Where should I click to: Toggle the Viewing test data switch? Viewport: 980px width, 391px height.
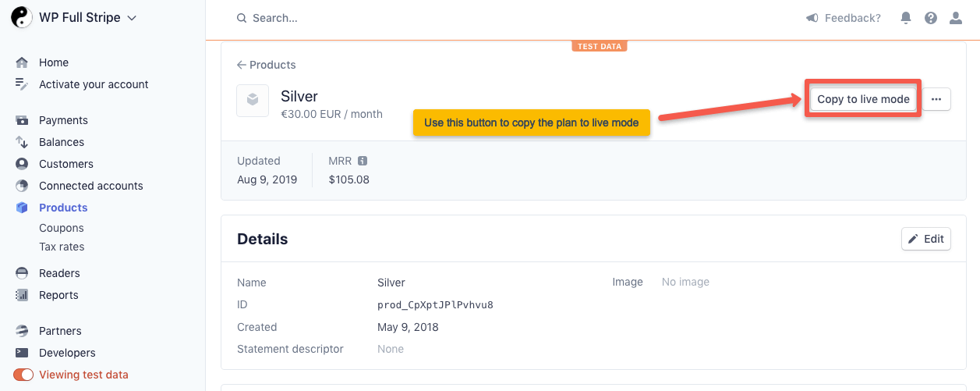23,375
